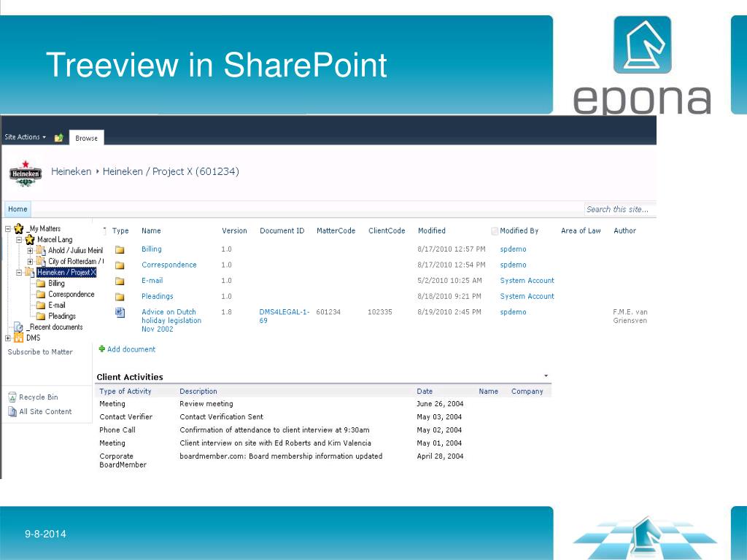Image resolution: width=747 pixels, height=560 pixels.
Task: Open All Site Content link
Action: pos(45,411)
